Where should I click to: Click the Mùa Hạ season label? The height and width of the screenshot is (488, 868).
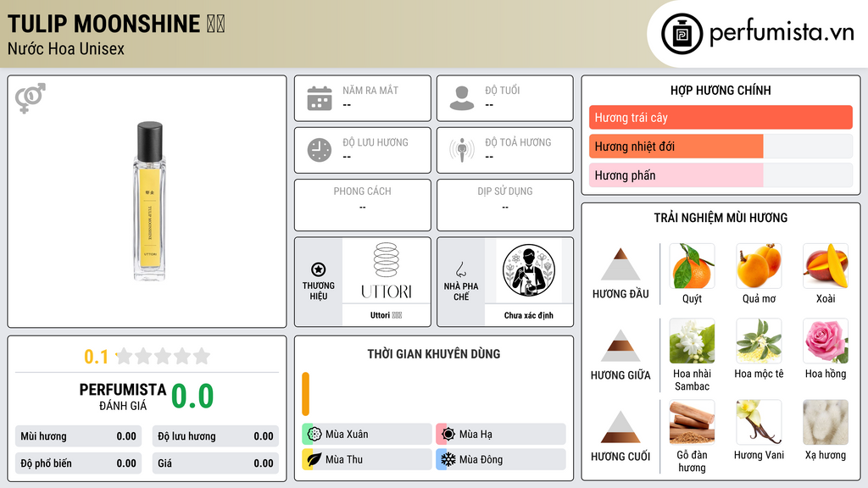click(x=476, y=435)
